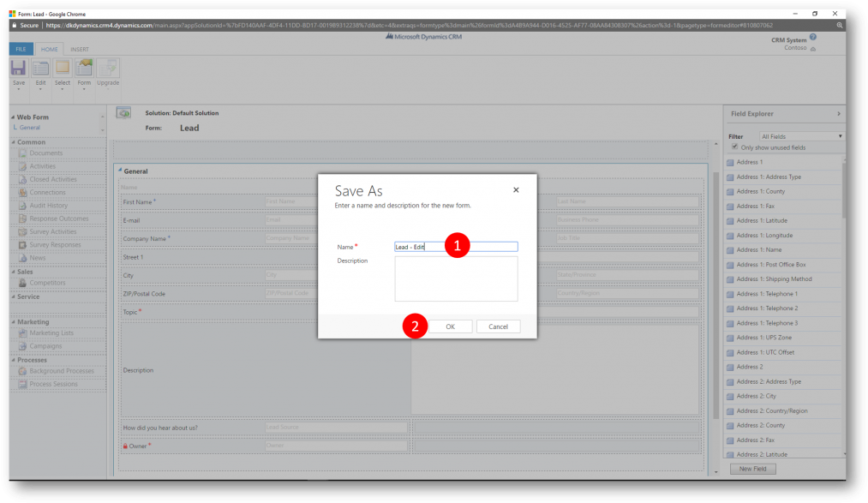Open the All Fields filter dropdown
868x503 pixels.
point(801,136)
